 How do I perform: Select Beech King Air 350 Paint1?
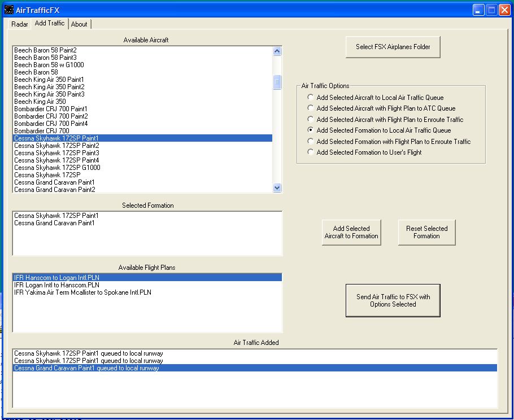pos(142,80)
